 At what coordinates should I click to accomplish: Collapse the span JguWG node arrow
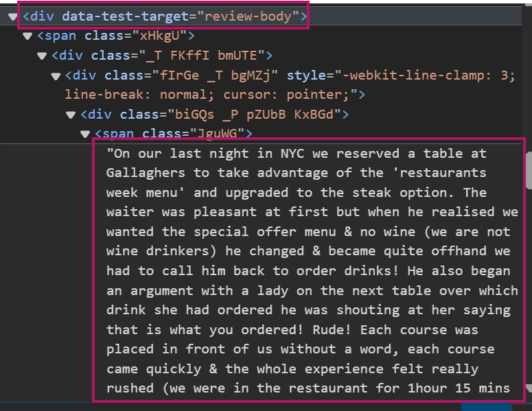pos(85,134)
